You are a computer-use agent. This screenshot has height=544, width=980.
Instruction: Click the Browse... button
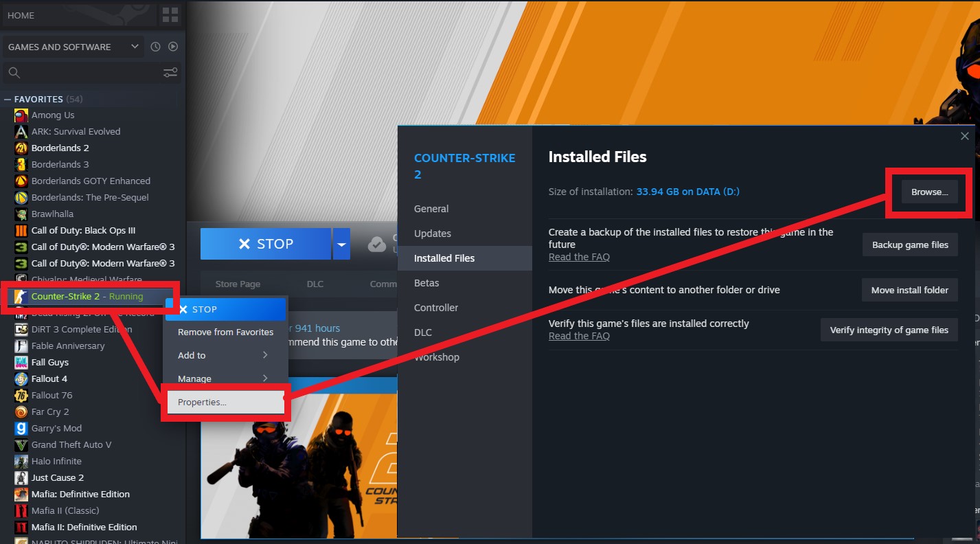(x=929, y=192)
